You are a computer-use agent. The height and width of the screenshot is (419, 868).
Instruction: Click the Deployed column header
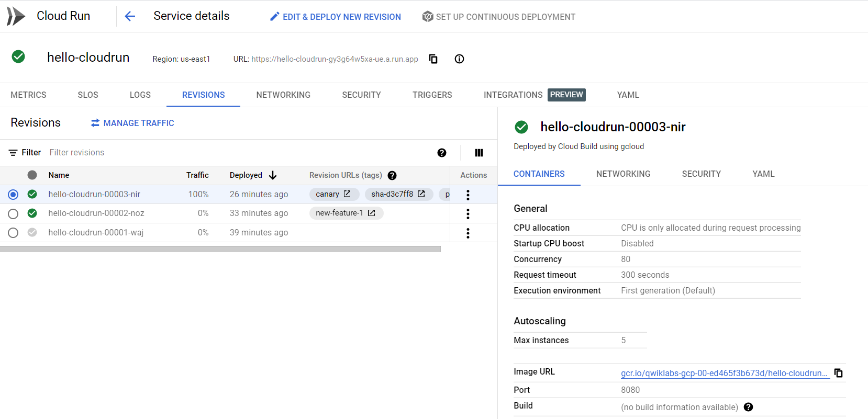click(x=246, y=175)
